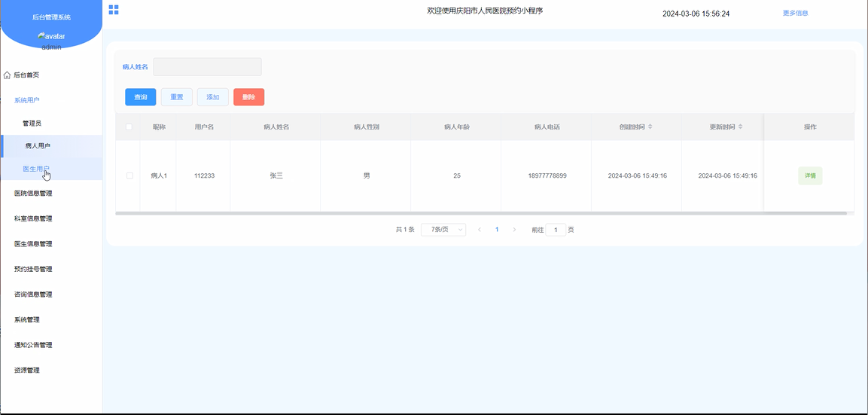Click the 用户名 column header
The image size is (868, 415).
204,127
